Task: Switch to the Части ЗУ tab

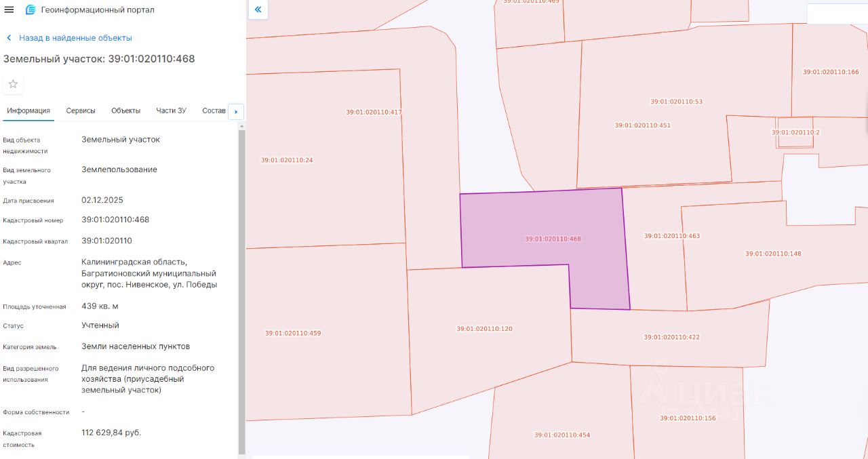Action: (x=171, y=111)
